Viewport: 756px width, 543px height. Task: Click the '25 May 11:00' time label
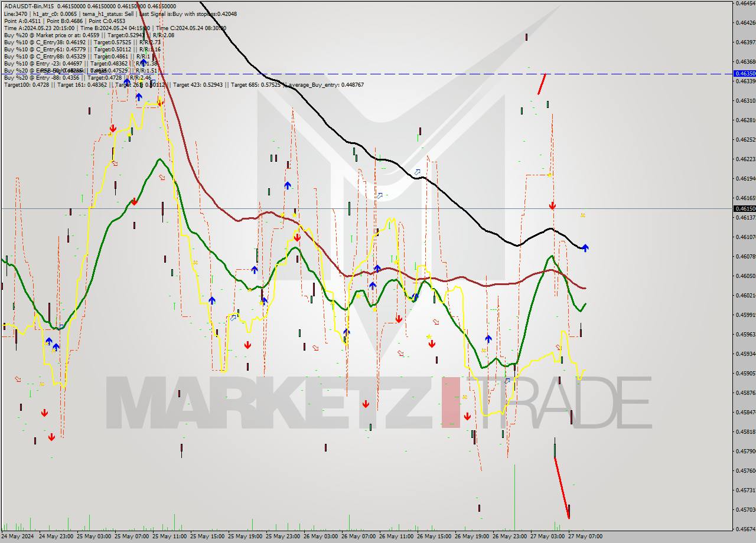(170, 537)
